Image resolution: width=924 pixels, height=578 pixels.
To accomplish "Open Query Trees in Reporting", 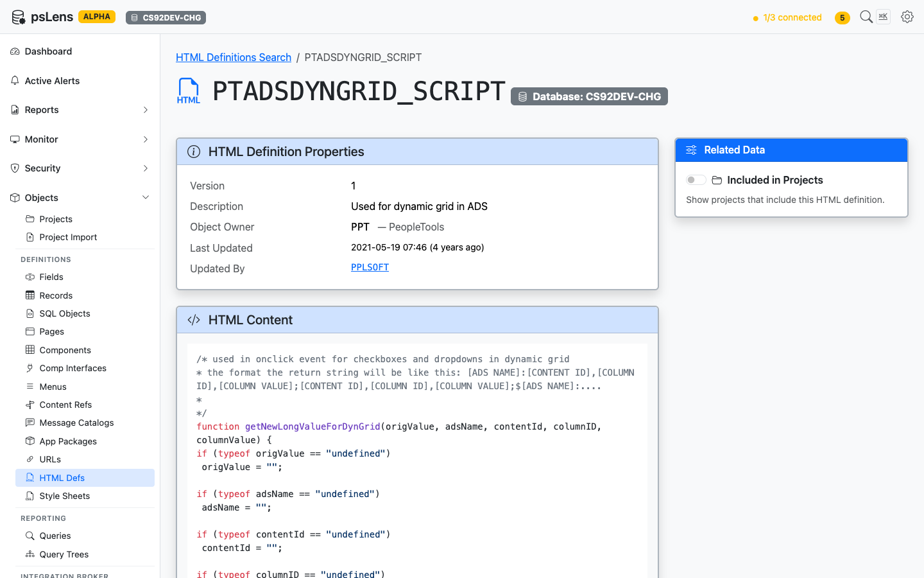I will click(x=85, y=554).
